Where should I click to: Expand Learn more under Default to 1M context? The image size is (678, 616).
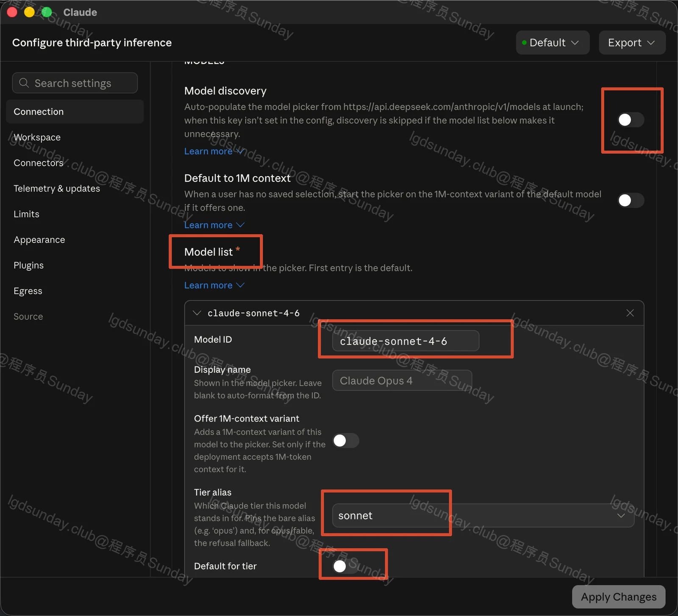click(214, 225)
